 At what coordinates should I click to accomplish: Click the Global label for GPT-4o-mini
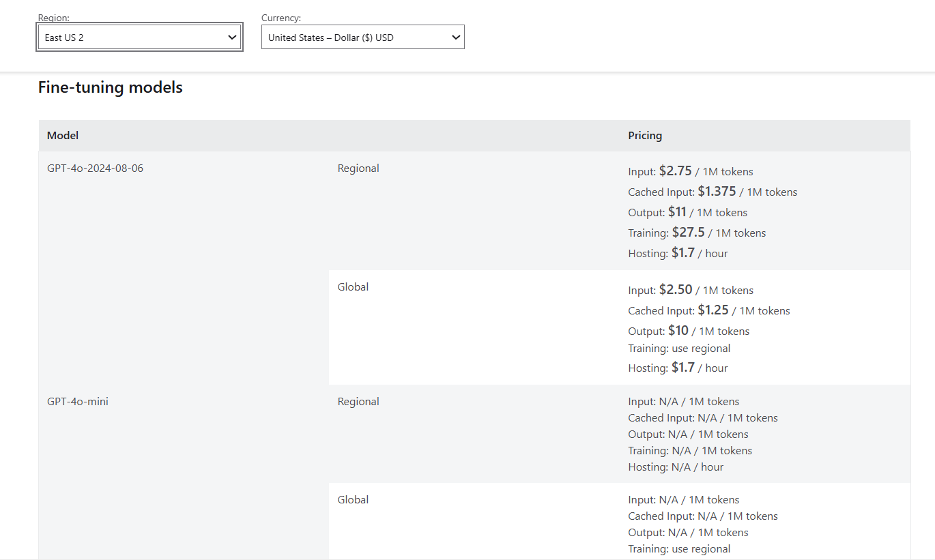pos(353,500)
